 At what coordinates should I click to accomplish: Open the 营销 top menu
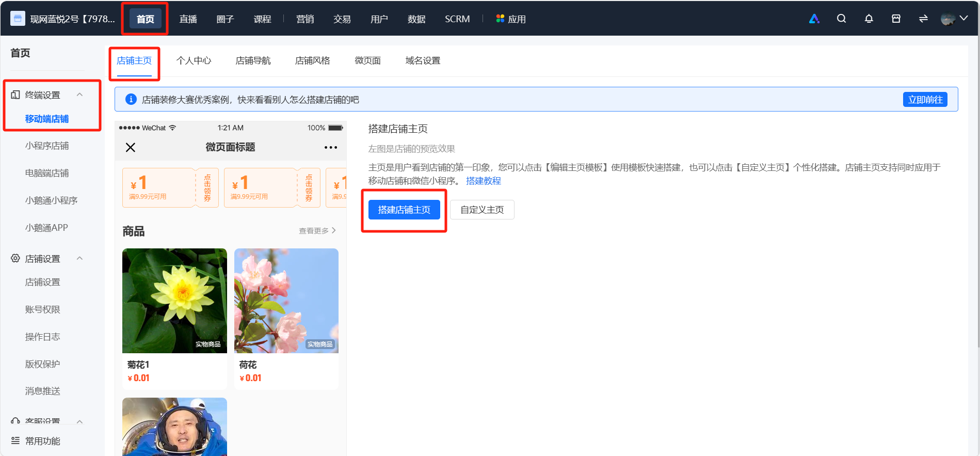(x=305, y=19)
